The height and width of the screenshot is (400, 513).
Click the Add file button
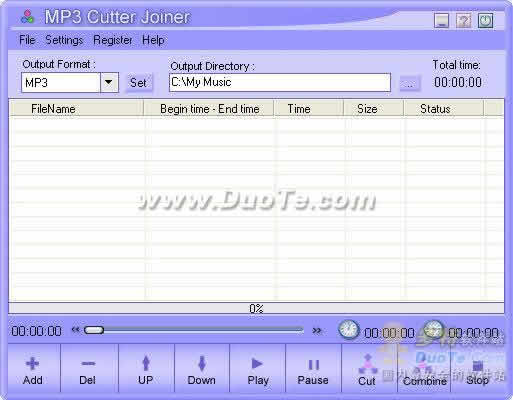(33, 369)
